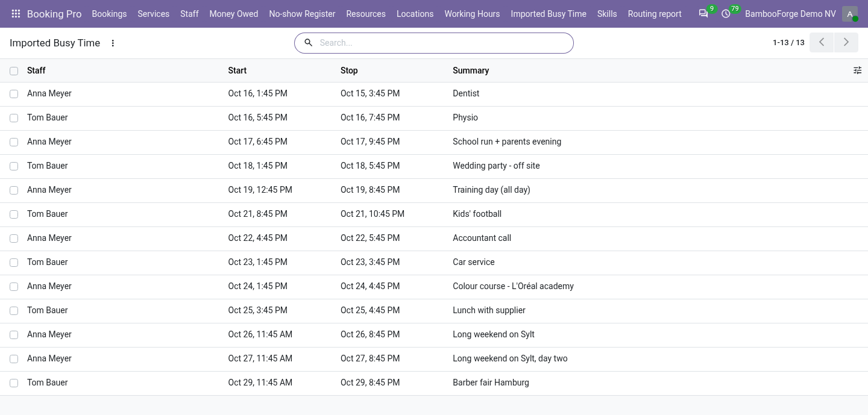Screen dimensions: 868x415
Task: Go to the Working Hours menu
Action: tap(472, 14)
